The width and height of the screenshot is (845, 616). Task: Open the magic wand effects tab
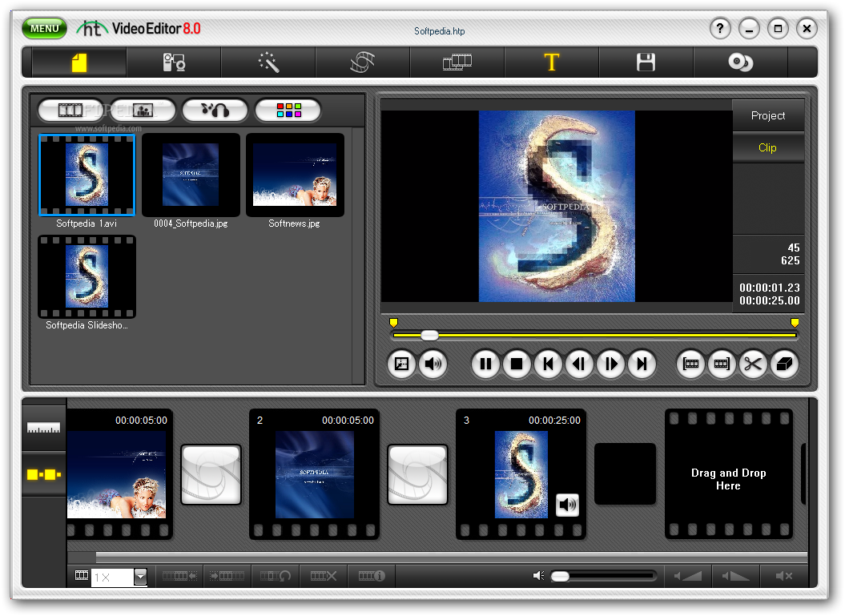point(268,62)
